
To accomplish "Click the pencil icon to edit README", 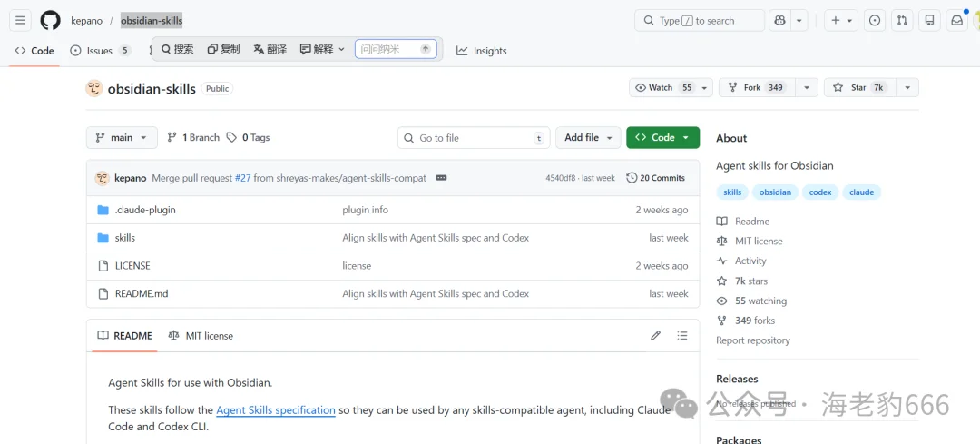I will (655, 336).
